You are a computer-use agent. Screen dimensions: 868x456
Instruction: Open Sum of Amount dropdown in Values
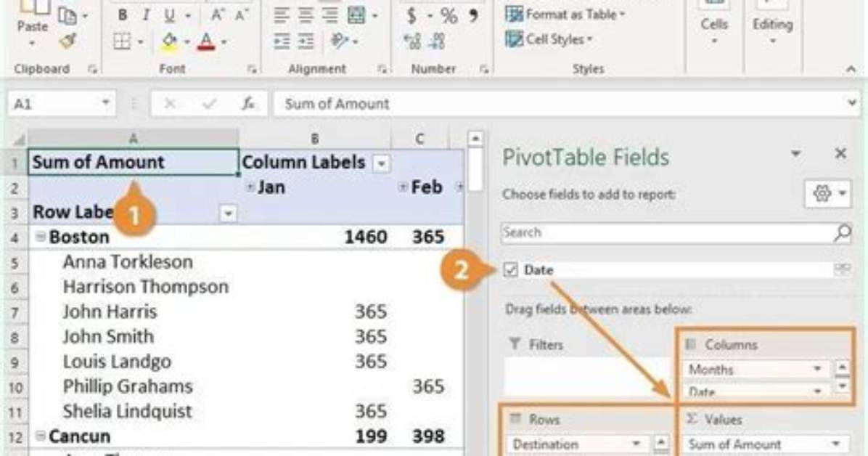coord(835,444)
